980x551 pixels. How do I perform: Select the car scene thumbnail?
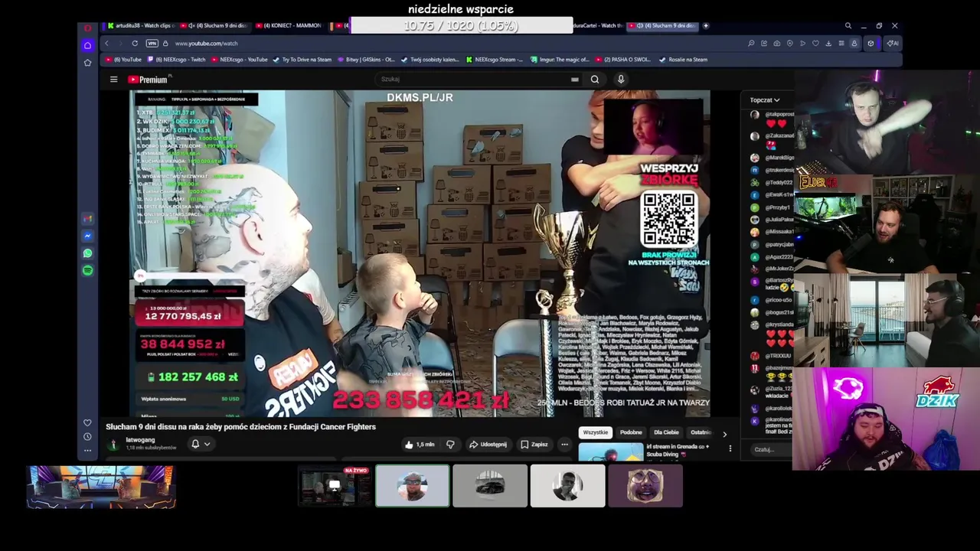(x=490, y=486)
